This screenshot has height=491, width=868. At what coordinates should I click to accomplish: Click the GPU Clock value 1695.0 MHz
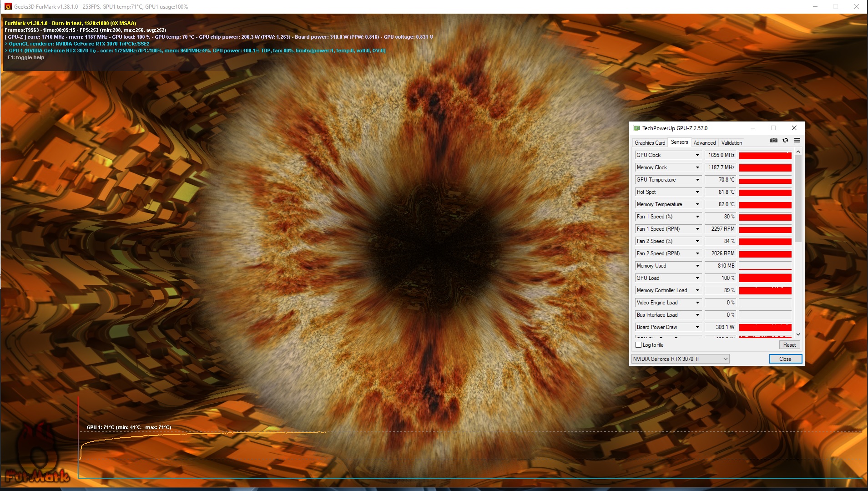[x=721, y=155]
